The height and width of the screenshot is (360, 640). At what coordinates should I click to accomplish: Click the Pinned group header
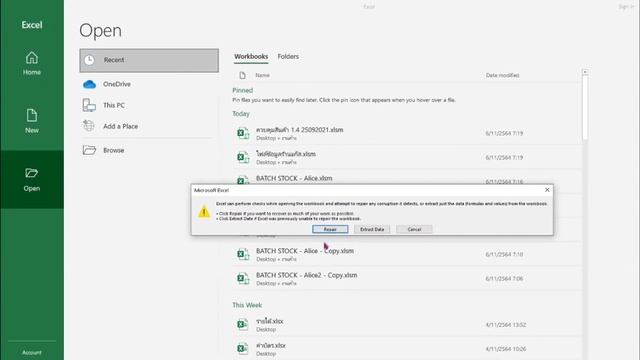coord(242,90)
